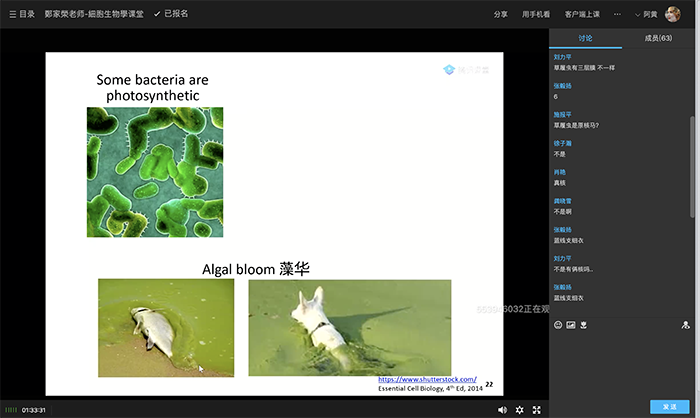Enter fullscreen video mode
Image resolution: width=700 pixels, height=418 pixels.
click(x=537, y=410)
